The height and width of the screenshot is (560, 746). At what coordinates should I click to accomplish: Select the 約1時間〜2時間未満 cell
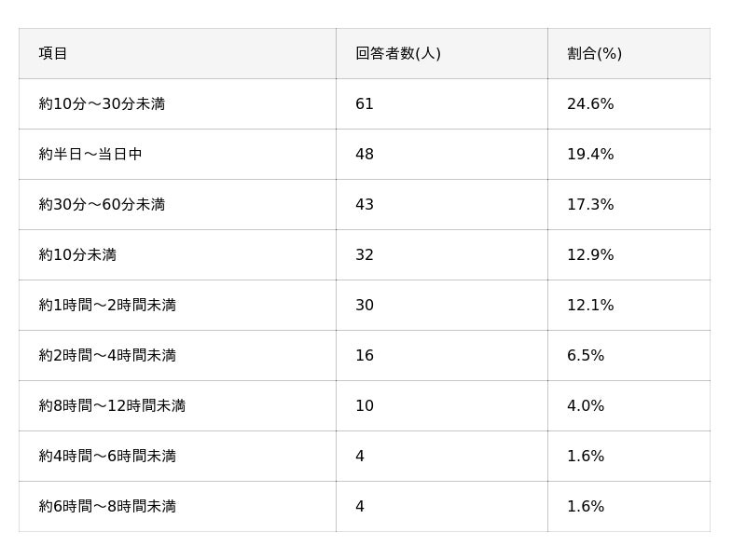(107, 306)
